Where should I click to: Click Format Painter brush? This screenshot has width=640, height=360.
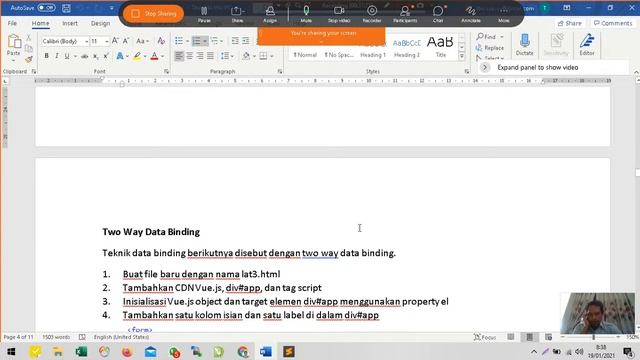click(29, 60)
